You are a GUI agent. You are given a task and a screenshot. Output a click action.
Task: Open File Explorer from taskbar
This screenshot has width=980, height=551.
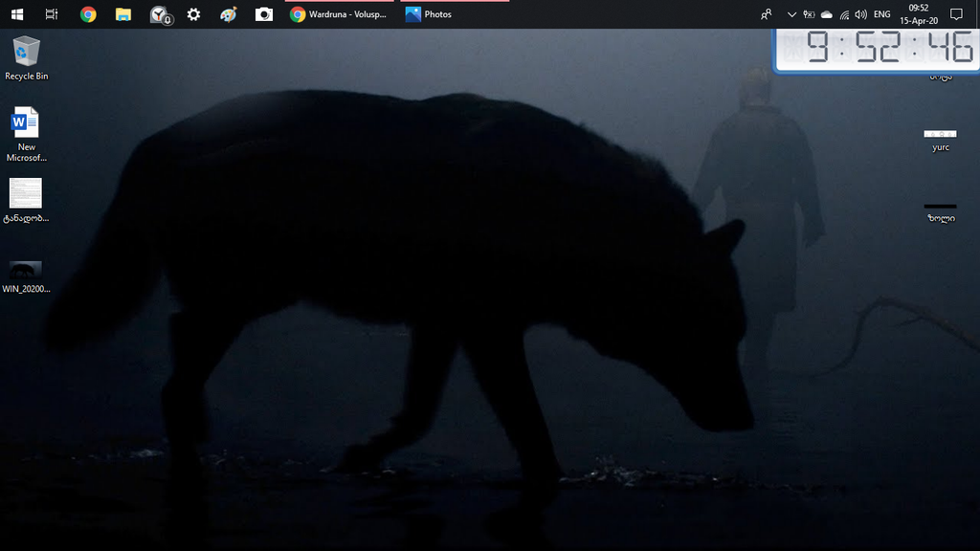(x=123, y=13)
